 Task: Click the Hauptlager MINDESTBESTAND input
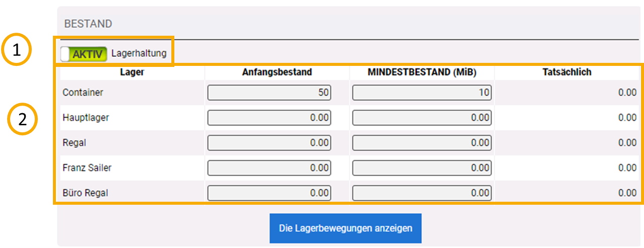422,118
